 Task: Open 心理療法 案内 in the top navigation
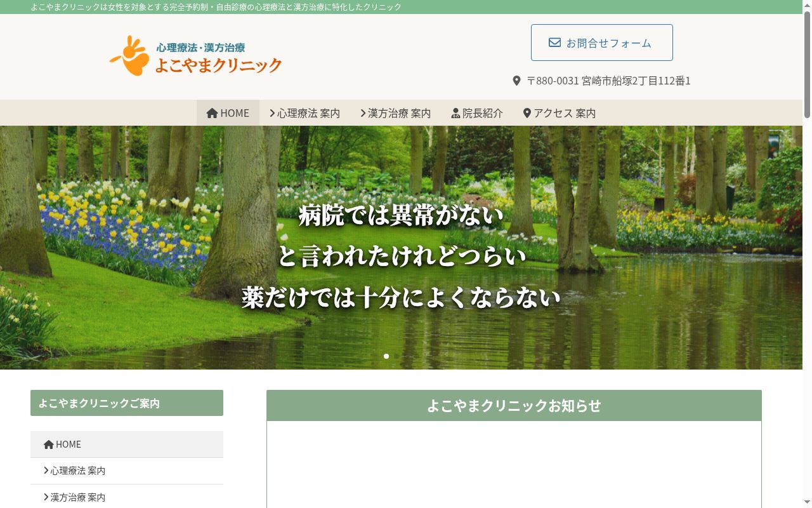[x=304, y=113]
